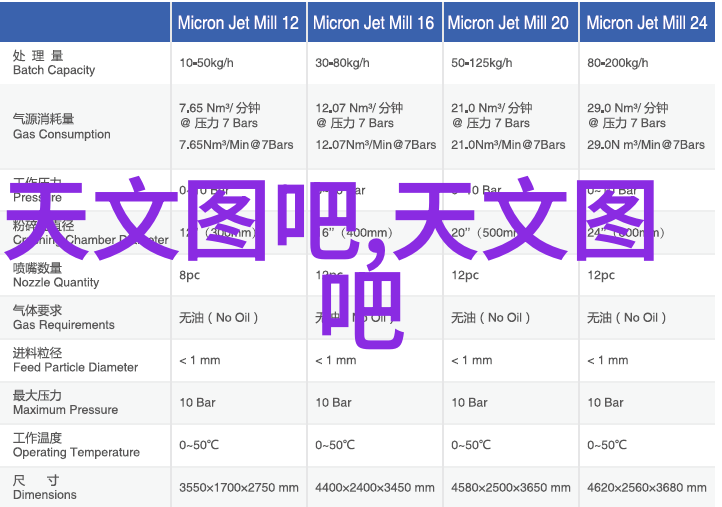Select the 80-200kg/h capacity cell
The width and height of the screenshot is (722, 507).
[617, 63]
